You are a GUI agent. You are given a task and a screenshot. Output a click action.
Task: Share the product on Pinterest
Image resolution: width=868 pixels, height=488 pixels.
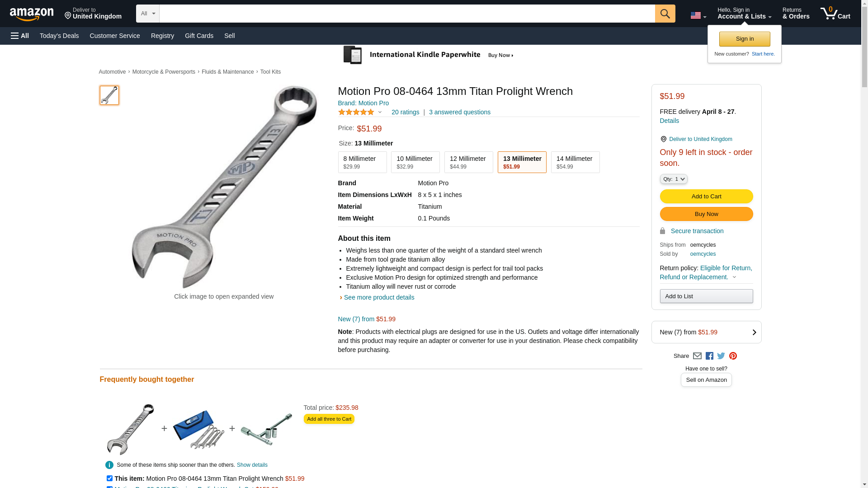pyautogui.click(x=733, y=356)
